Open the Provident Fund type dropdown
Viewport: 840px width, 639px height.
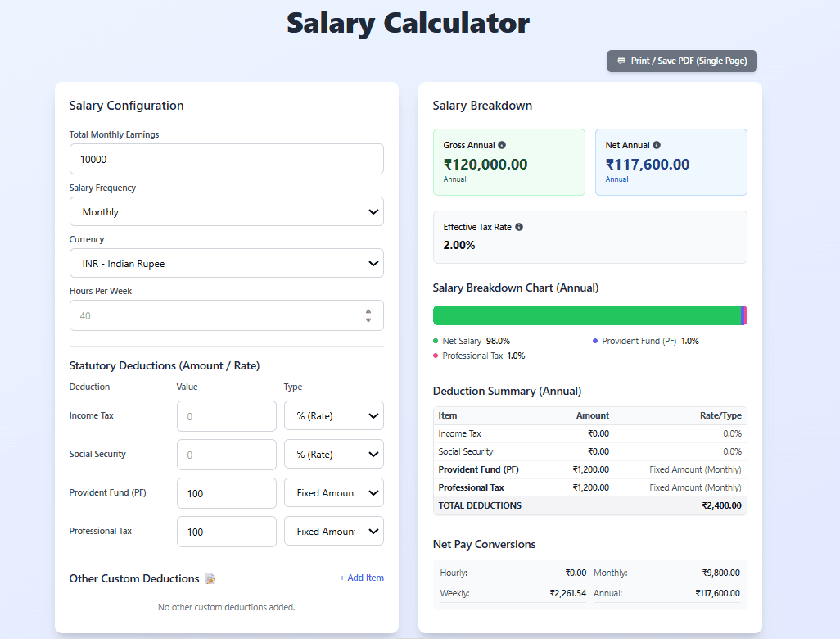[x=333, y=492]
